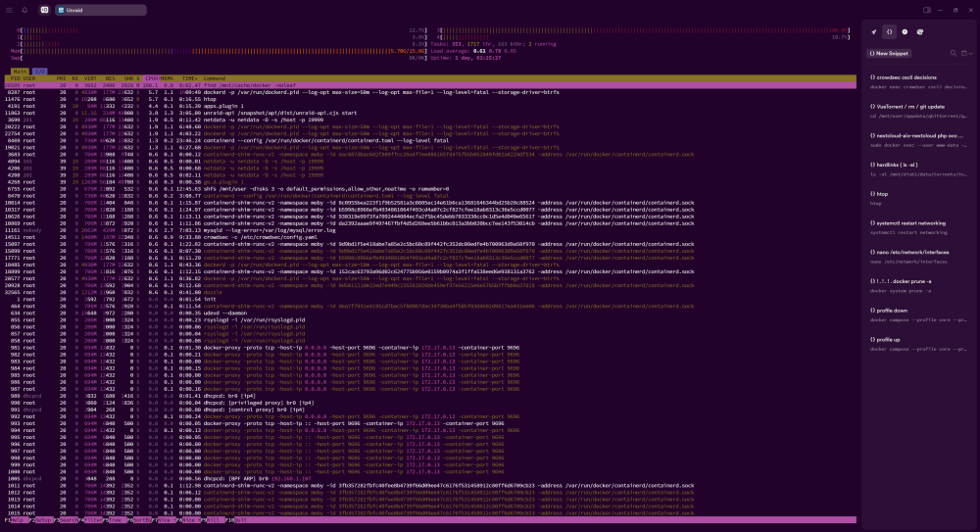Pick the profile down snippet
The image size is (980, 532).
[x=918, y=315]
